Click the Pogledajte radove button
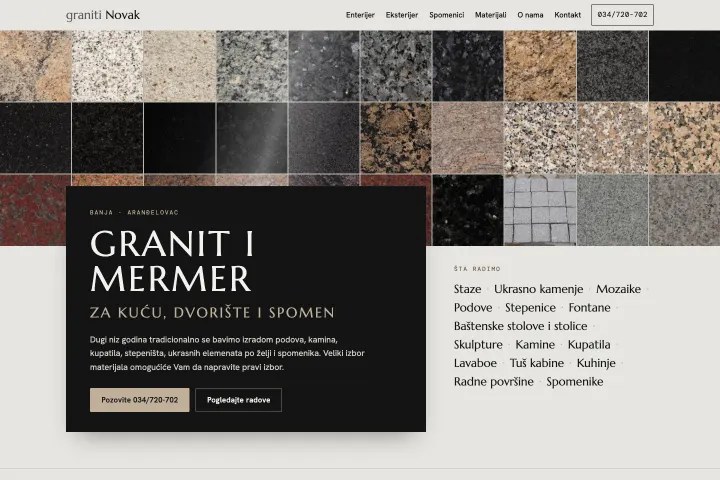720x480 pixels. tap(238, 400)
